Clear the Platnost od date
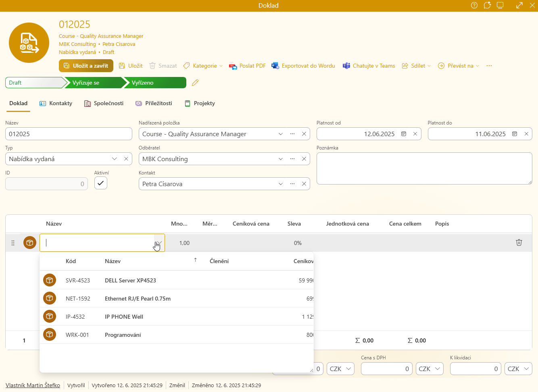The height and width of the screenshot is (392, 538). tap(415, 134)
